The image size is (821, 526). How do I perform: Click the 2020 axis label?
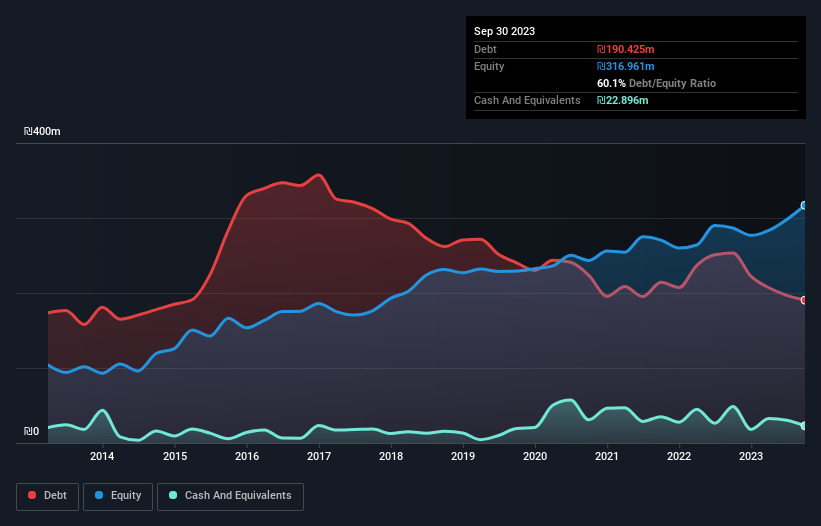click(535, 456)
